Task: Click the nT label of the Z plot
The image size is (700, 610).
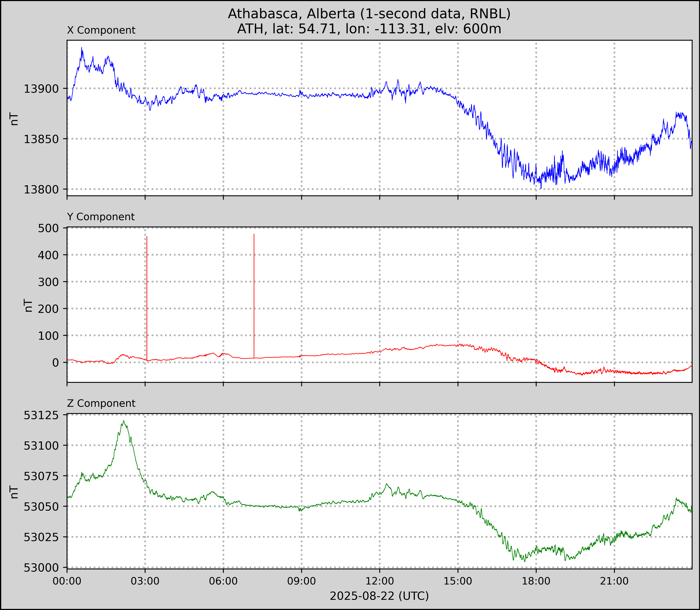Action: point(14,492)
